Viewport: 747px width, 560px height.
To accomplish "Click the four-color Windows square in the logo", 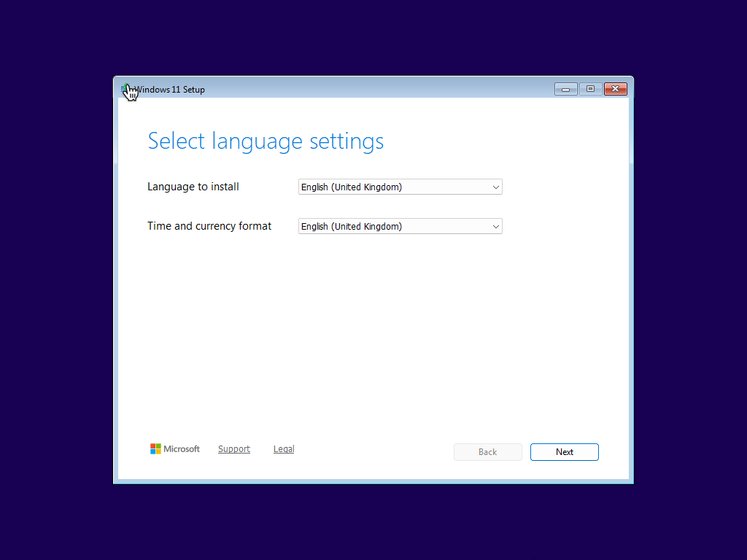I will 155,448.
